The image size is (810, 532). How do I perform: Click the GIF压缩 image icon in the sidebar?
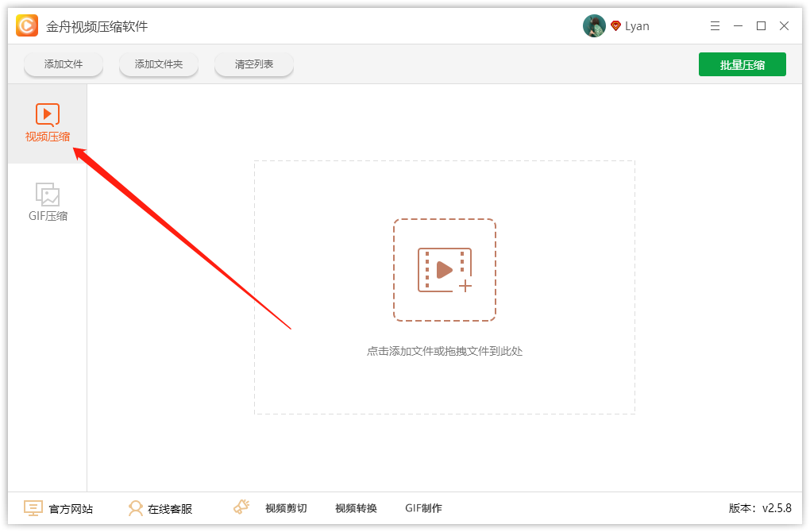(48, 195)
